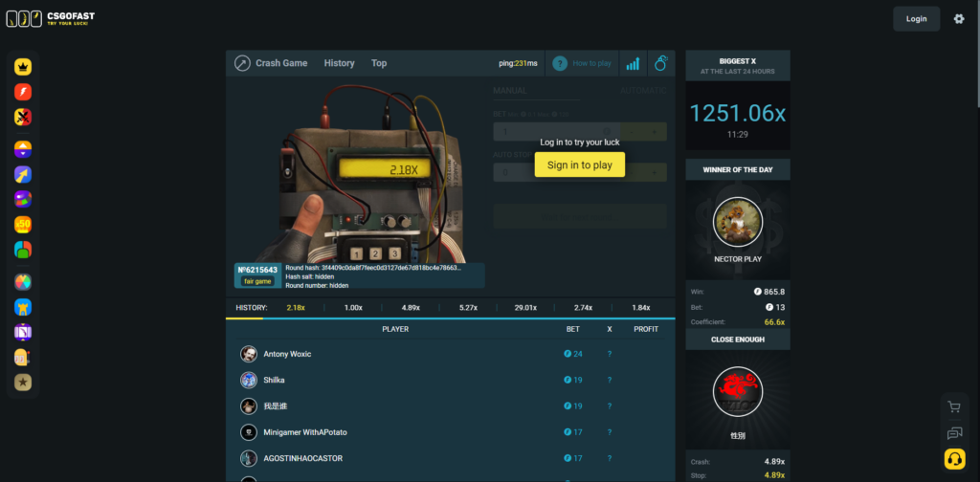Open the chat bubbles icon
980x482 pixels.
point(954,432)
